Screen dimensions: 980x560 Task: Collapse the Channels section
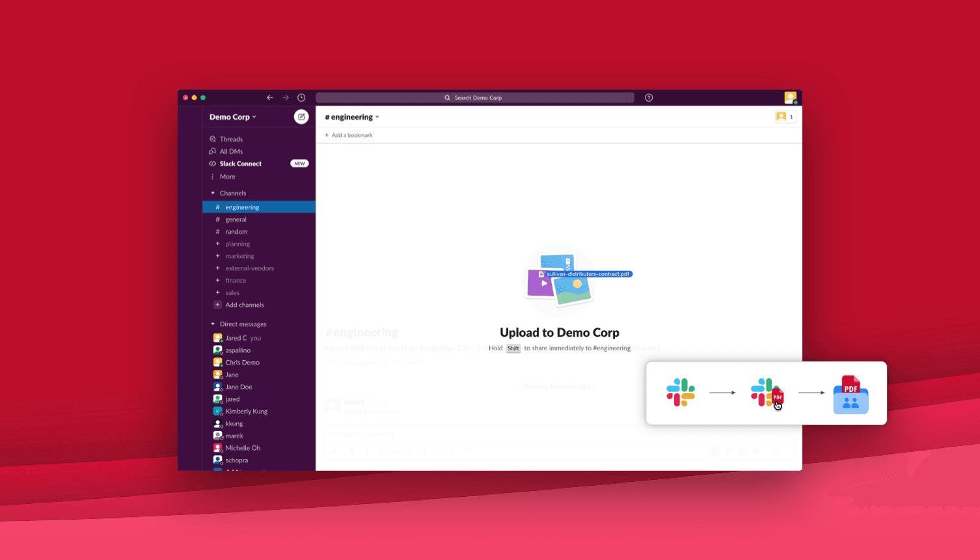(x=213, y=193)
